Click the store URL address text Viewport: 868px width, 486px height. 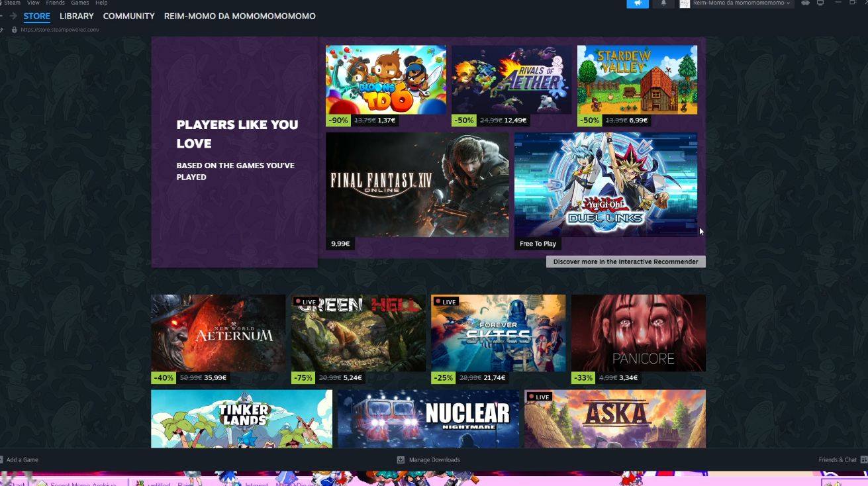[x=60, y=30]
